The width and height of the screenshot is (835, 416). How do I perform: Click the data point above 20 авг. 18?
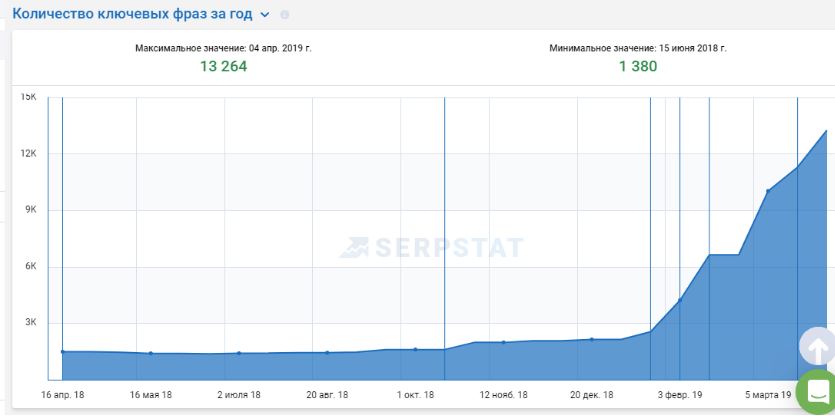point(327,353)
